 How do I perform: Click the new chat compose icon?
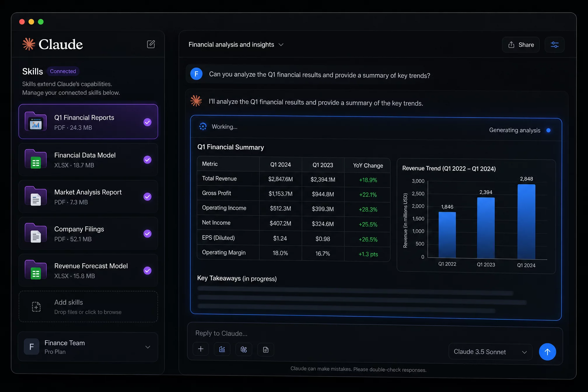[x=151, y=44]
